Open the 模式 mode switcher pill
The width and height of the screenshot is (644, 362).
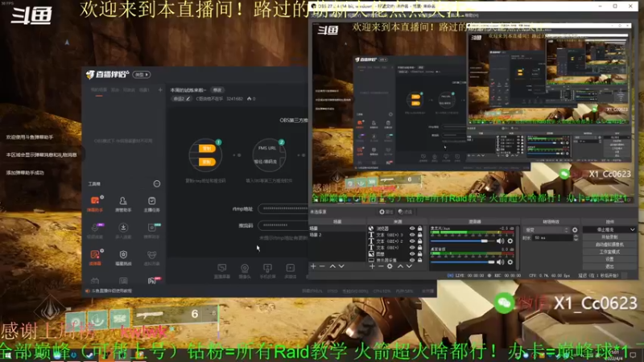click(x=142, y=75)
